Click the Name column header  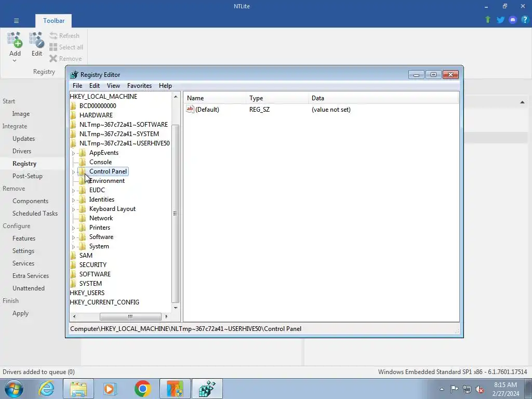tap(215, 98)
